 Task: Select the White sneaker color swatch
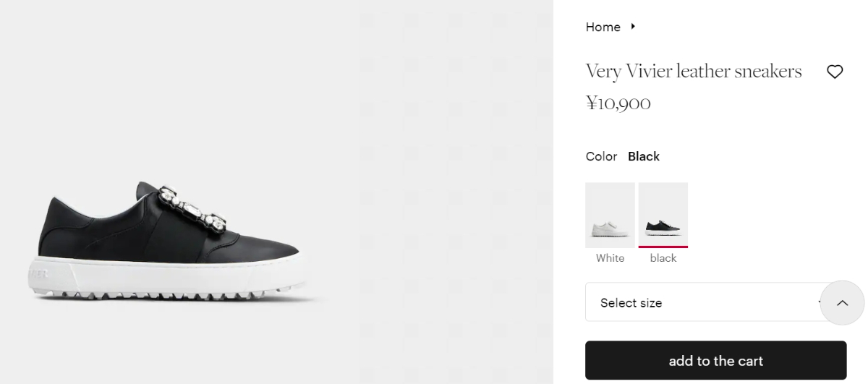tap(610, 215)
